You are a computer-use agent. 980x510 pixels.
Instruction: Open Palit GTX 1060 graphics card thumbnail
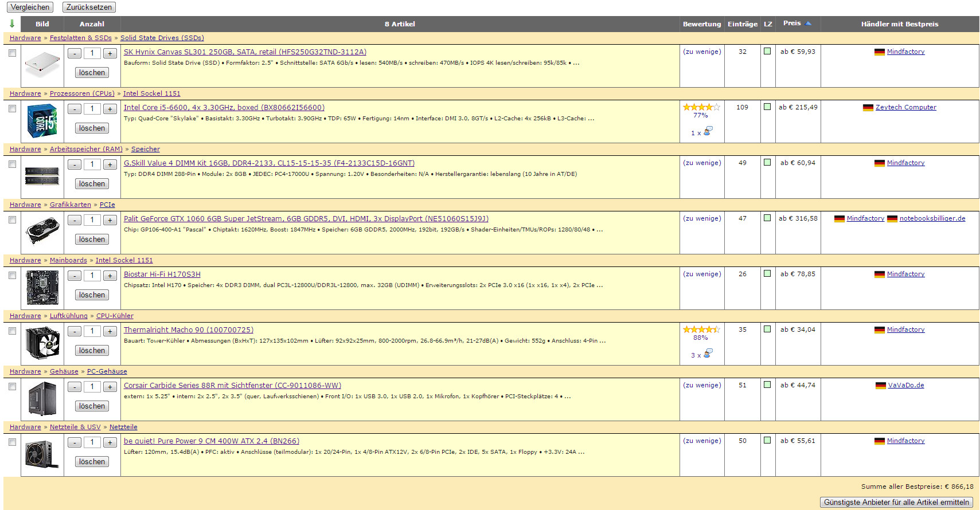(42, 231)
